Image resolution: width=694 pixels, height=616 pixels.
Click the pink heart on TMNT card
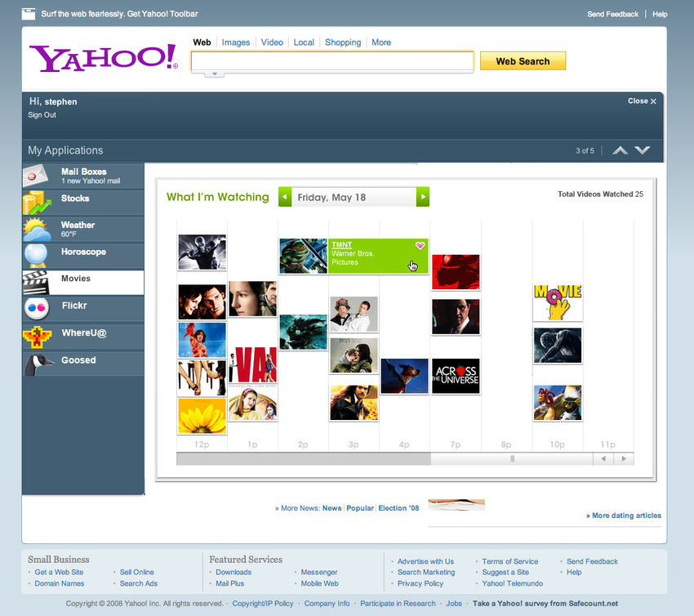click(420, 245)
